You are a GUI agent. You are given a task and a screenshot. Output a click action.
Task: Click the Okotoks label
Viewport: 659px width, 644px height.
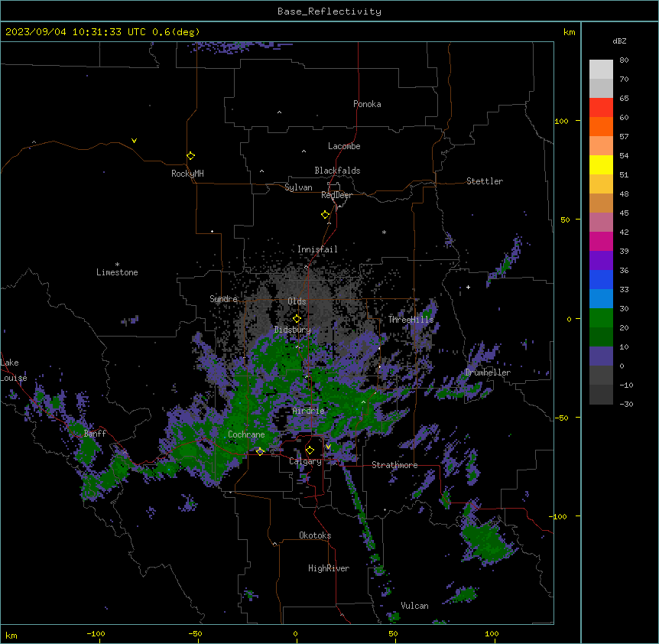(x=315, y=535)
